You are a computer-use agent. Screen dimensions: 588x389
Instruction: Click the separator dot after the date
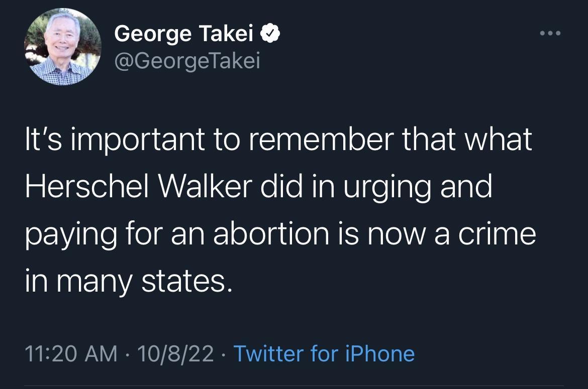click(x=223, y=354)
